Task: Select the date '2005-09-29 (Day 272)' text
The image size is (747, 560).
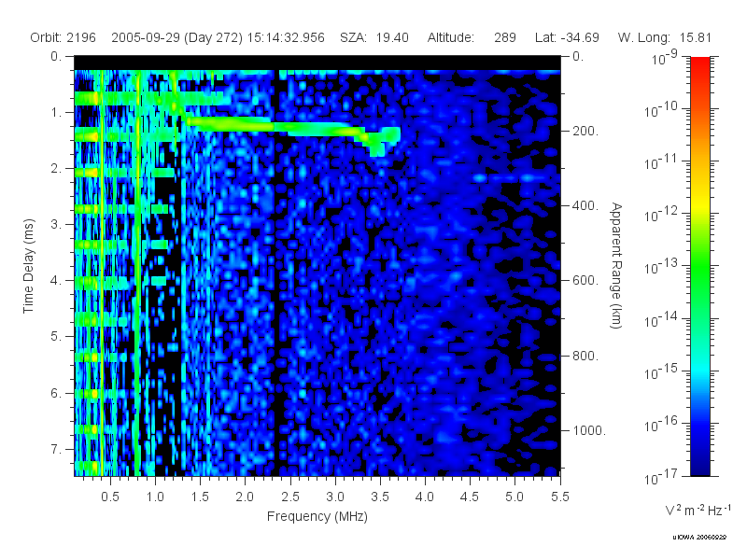Action: tap(177, 37)
